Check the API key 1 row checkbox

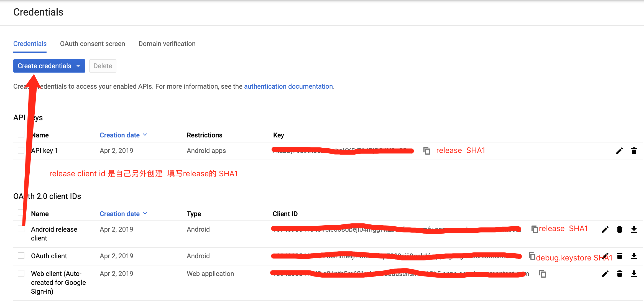click(21, 150)
